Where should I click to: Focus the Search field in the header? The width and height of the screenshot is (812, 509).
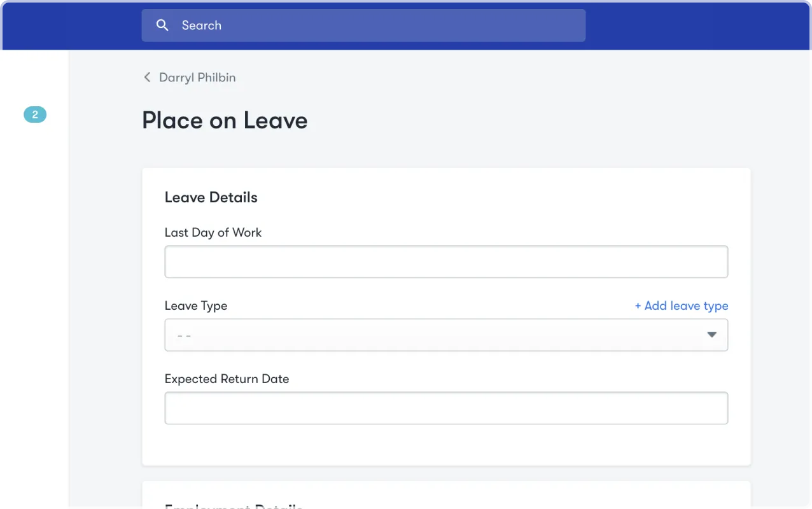(x=382, y=25)
